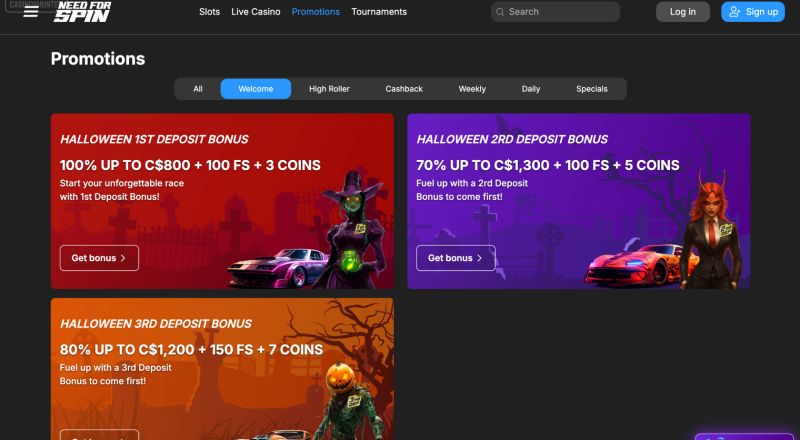This screenshot has width=800, height=440.
Task: Switch to the High Roller tab
Action: [x=329, y=89]
